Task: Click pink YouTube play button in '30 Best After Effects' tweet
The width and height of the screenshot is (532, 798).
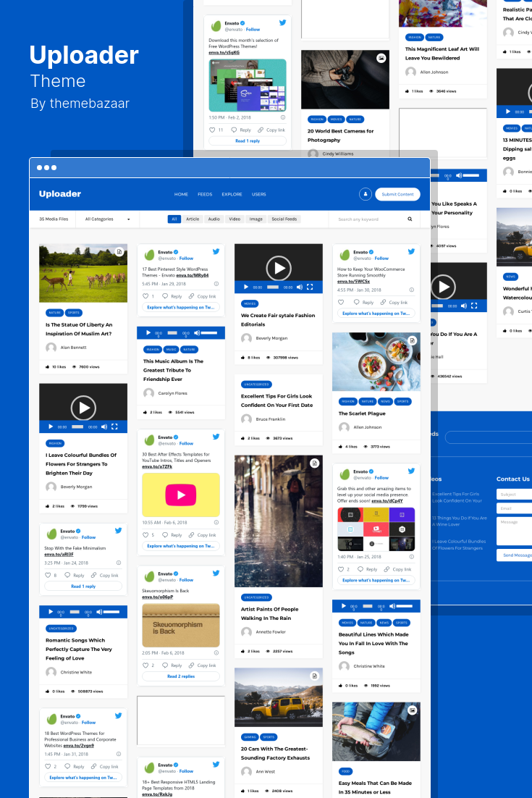Action: (180, 495)
